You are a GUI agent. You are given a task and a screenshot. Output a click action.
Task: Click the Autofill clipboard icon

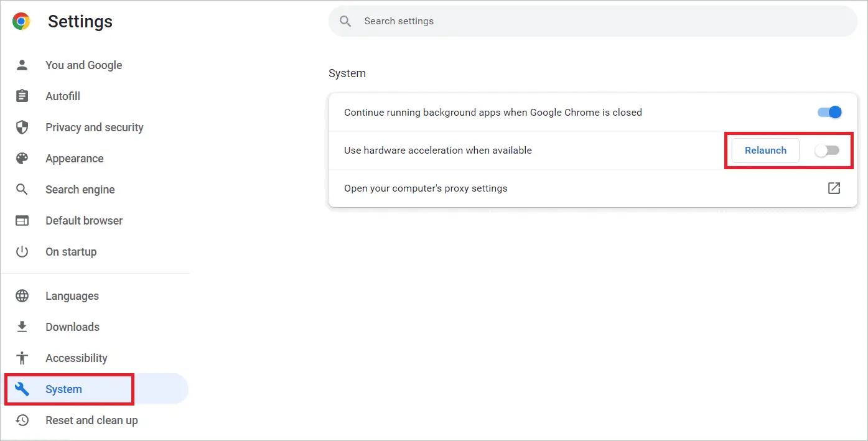[22, 96]
